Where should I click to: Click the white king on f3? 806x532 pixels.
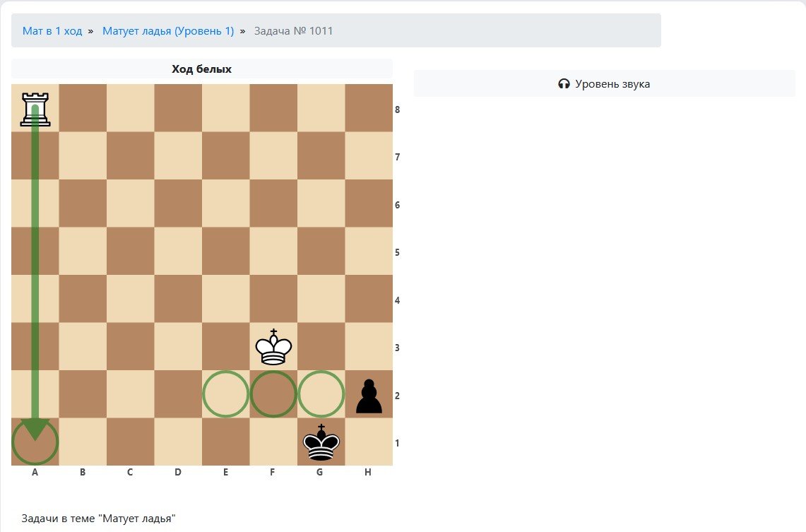click(x=273, y=346)
